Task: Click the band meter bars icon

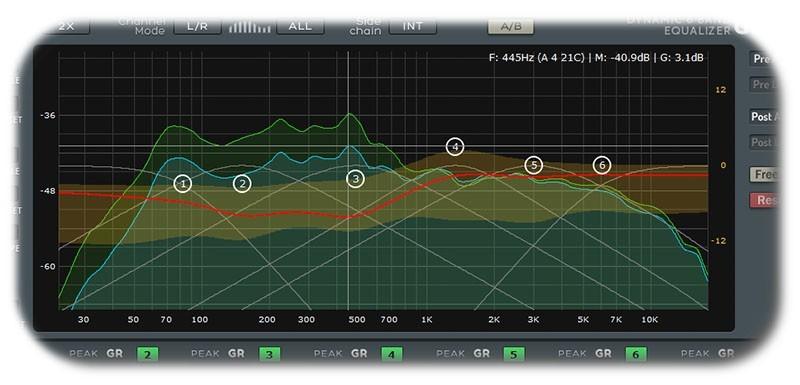Action: coord(249,27)
